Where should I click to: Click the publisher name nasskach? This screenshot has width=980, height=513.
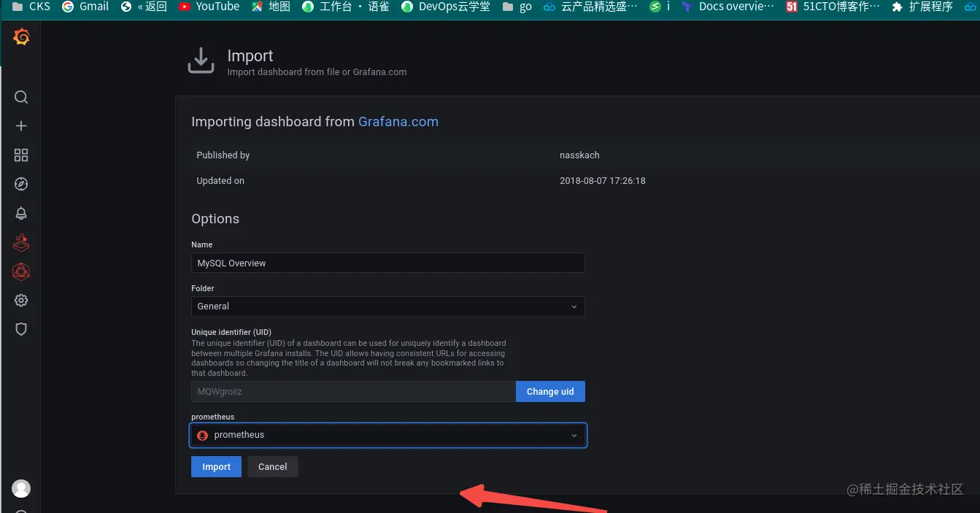pyautogui.click(x=579, y=155)
